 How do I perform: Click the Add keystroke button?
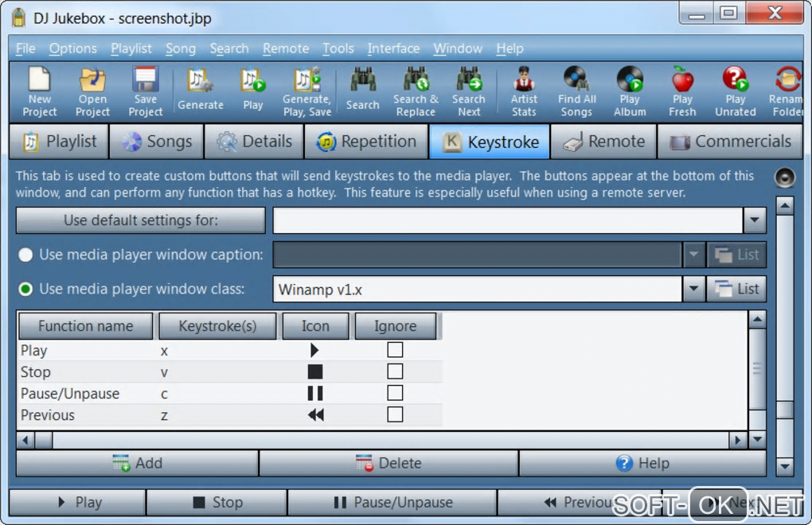[137, 463]
